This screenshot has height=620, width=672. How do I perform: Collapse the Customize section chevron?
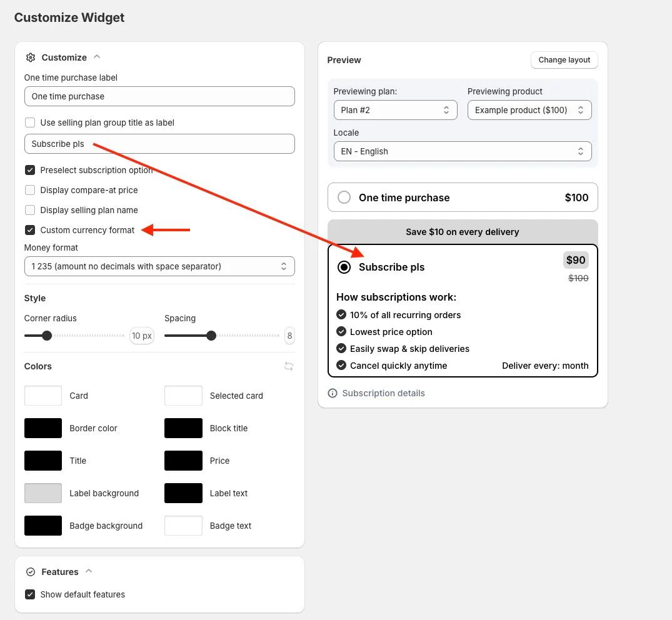97,56
